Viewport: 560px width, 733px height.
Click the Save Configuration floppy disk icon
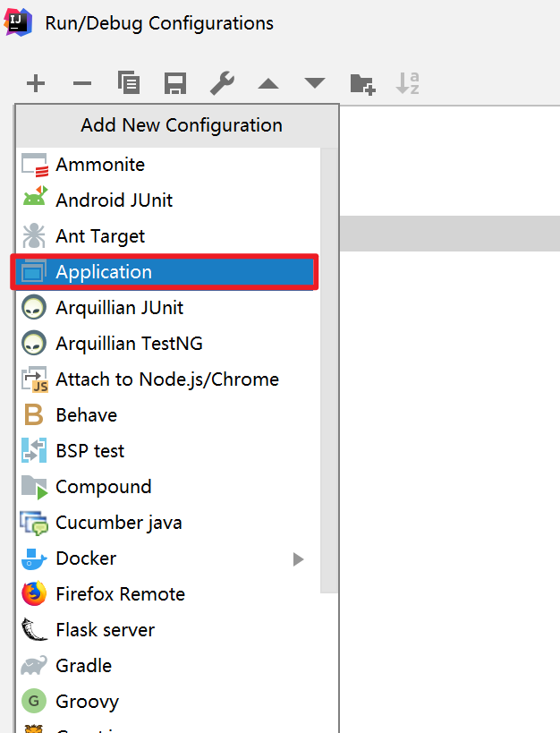point(175,84)
